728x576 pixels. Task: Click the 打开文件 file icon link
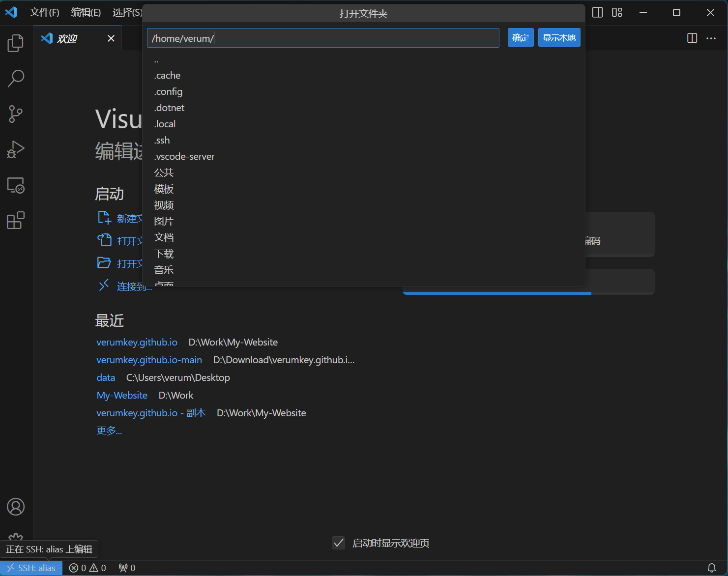pos(104,240)
